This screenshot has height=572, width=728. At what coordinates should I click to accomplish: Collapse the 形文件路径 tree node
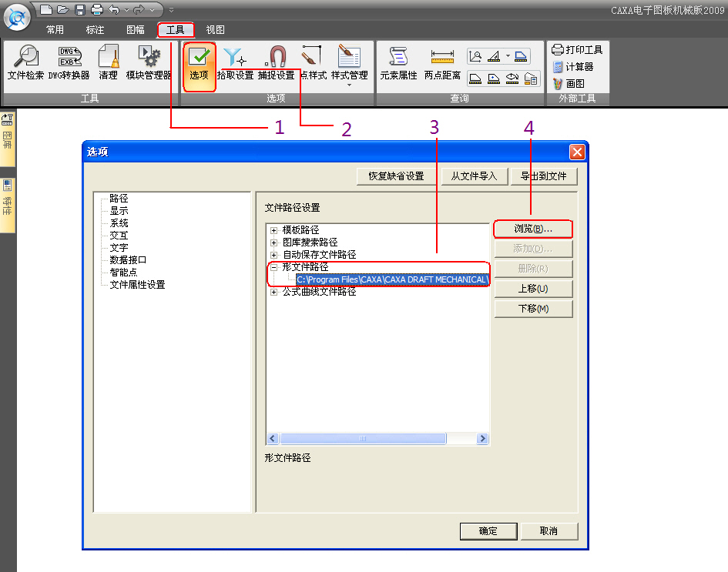point(273,267)
